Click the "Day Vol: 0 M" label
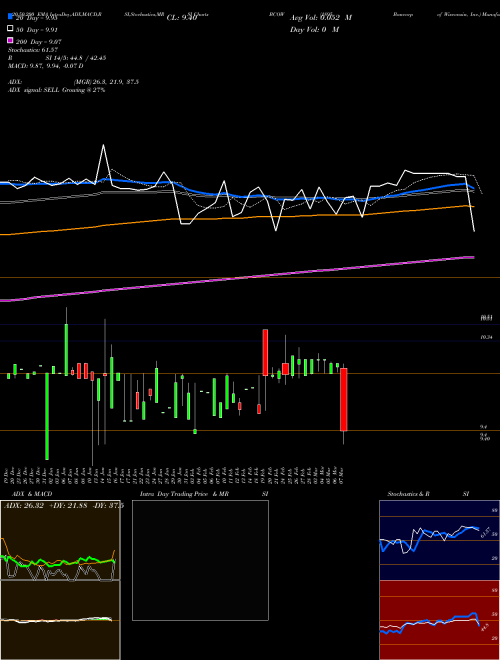The image size is (500, 660). point(314,29)
